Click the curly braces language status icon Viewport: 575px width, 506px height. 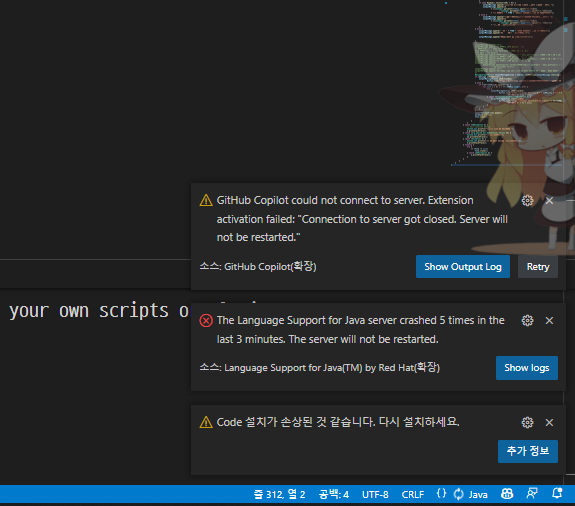442,494
